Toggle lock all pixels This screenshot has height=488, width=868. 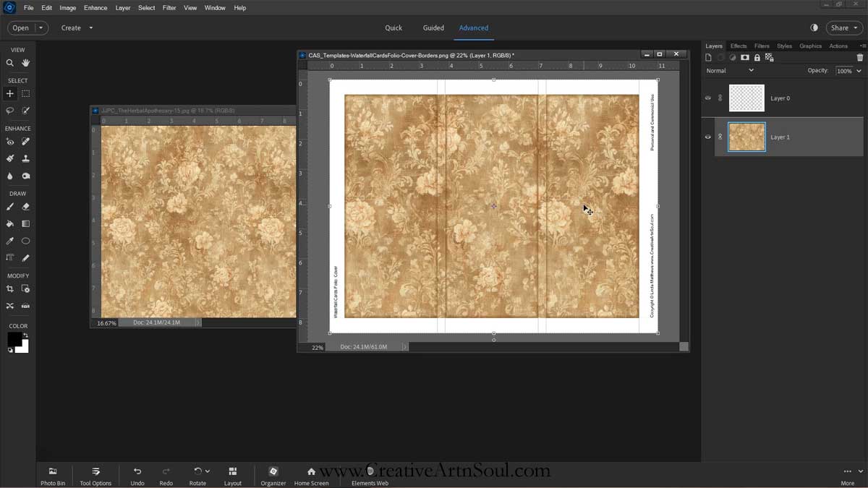pyautogui.click(x=757, y=57)
